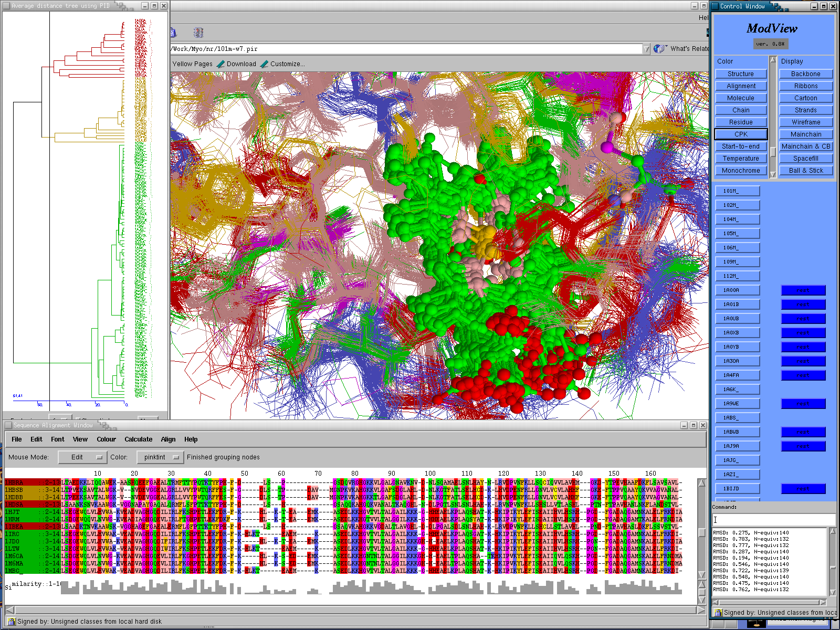The image size is (840, 630).
Task: Expand the pinktint Color dropdown
Action: (160, 457)
